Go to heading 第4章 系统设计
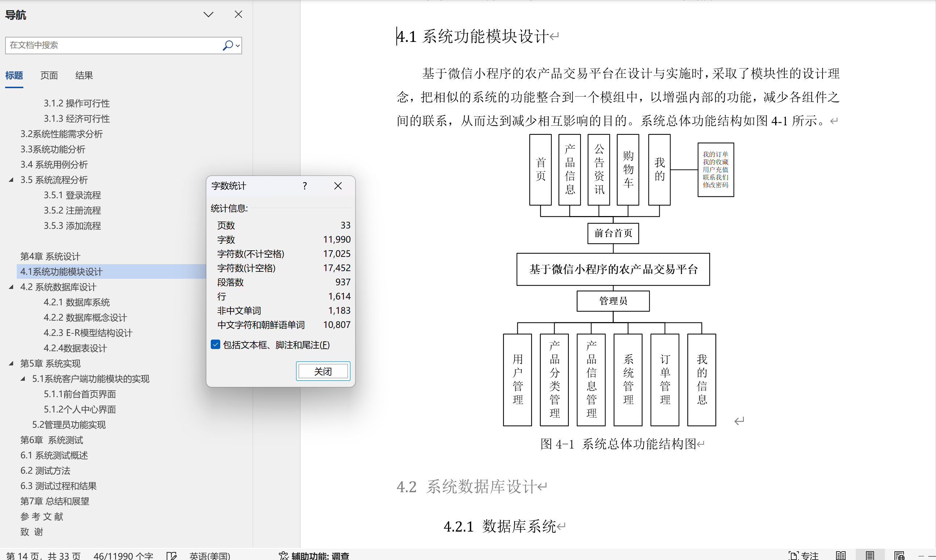 pos(50,256)
